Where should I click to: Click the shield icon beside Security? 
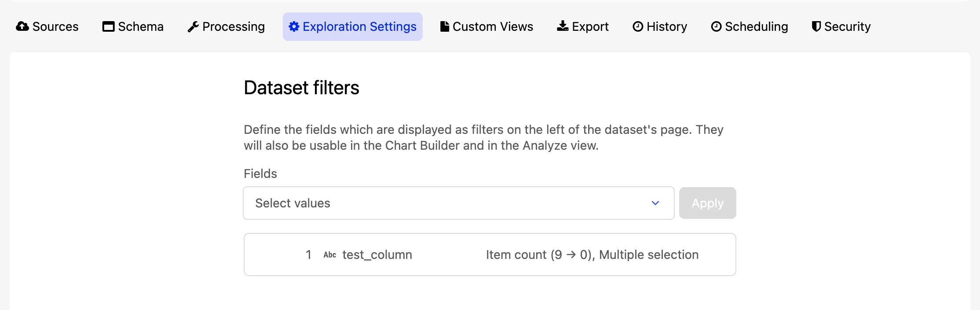pos(816,26)
